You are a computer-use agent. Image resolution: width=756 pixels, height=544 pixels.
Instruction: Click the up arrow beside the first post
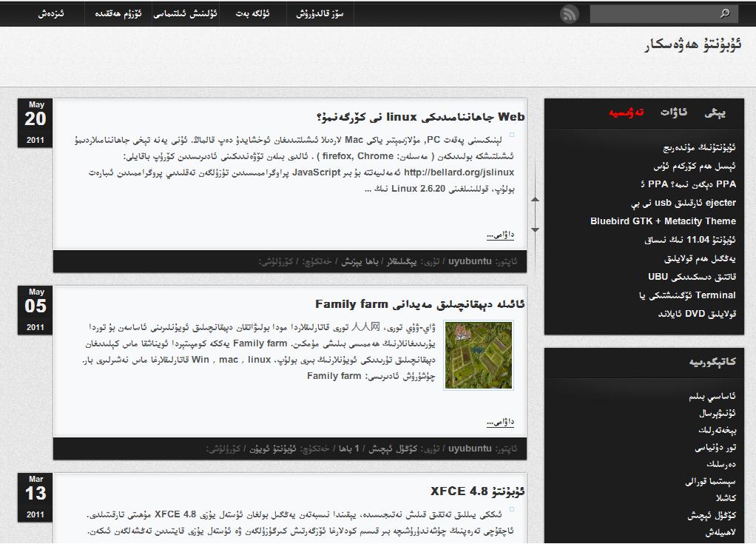pyautogui.click(x=535, y=200)
